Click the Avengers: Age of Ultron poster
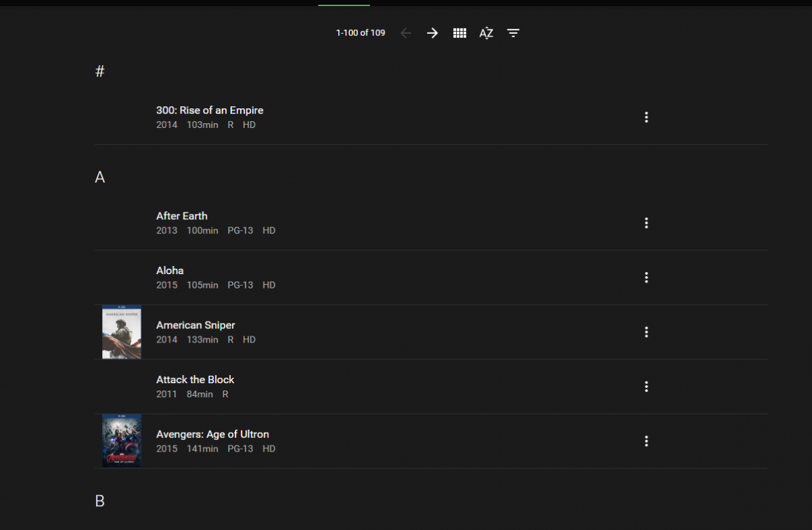The image size is (812, 530). coord(122,441)
